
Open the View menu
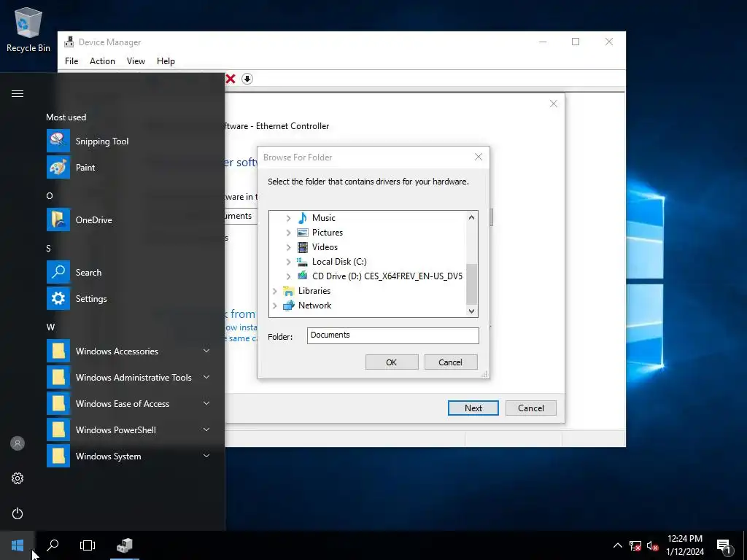(136, 61)
